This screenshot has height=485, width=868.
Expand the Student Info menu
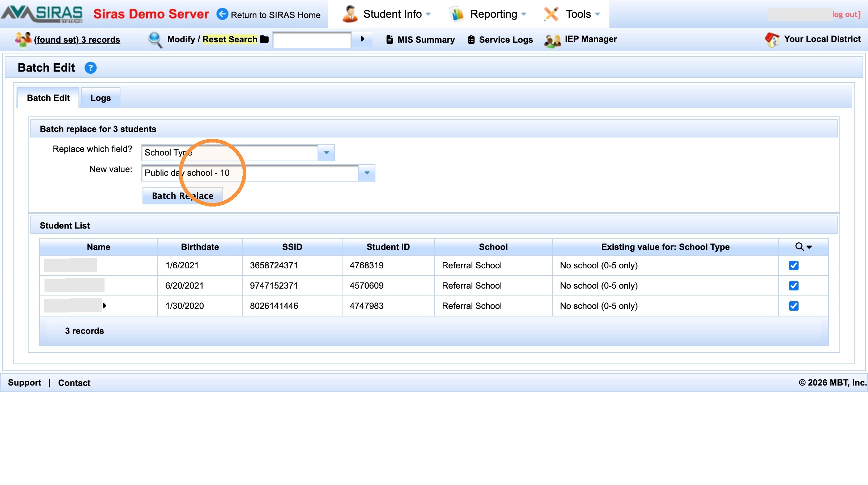(428, 14)
